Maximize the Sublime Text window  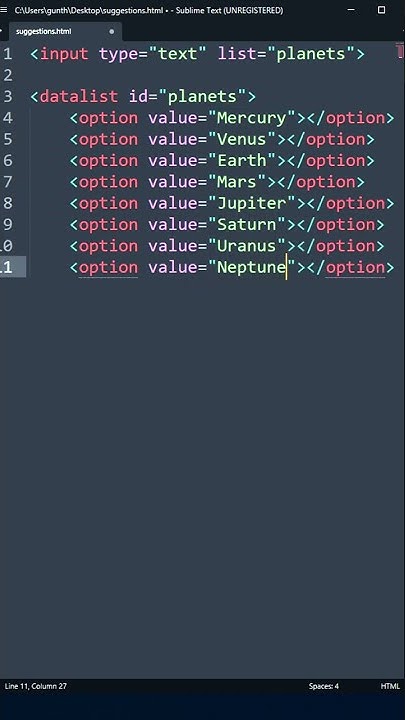[x=381, y=10]
